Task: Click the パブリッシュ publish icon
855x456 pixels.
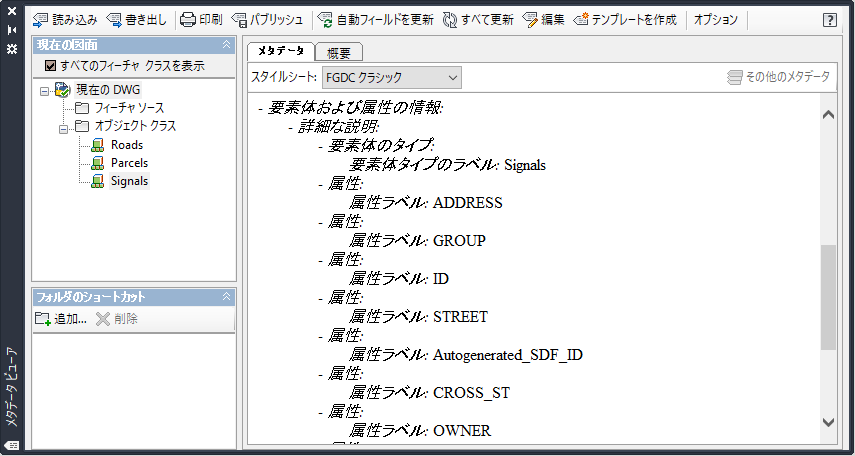Action: coord(239,20)
